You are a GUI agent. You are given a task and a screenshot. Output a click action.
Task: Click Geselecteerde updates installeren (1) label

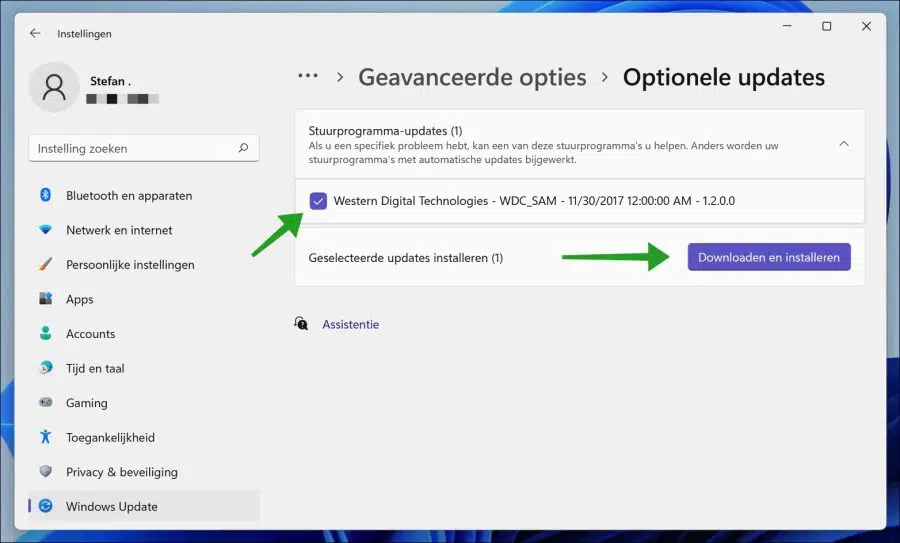coord(406,258)
